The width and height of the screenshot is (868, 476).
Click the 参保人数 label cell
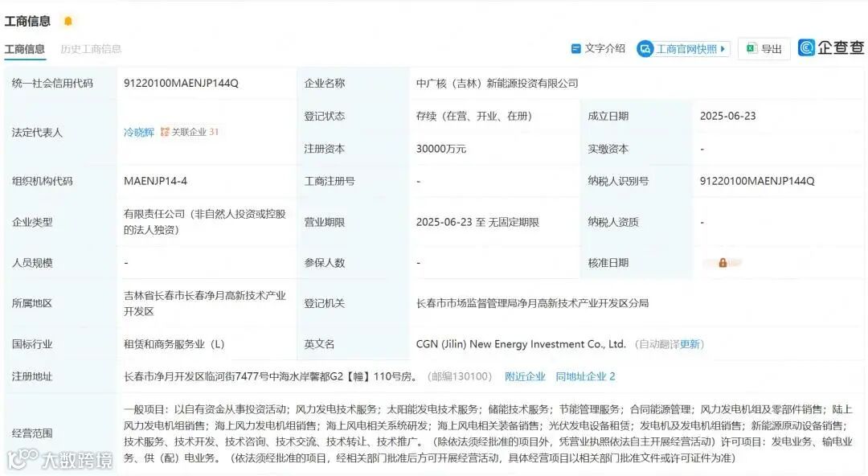pyautogui.click(x=353, y=263)
